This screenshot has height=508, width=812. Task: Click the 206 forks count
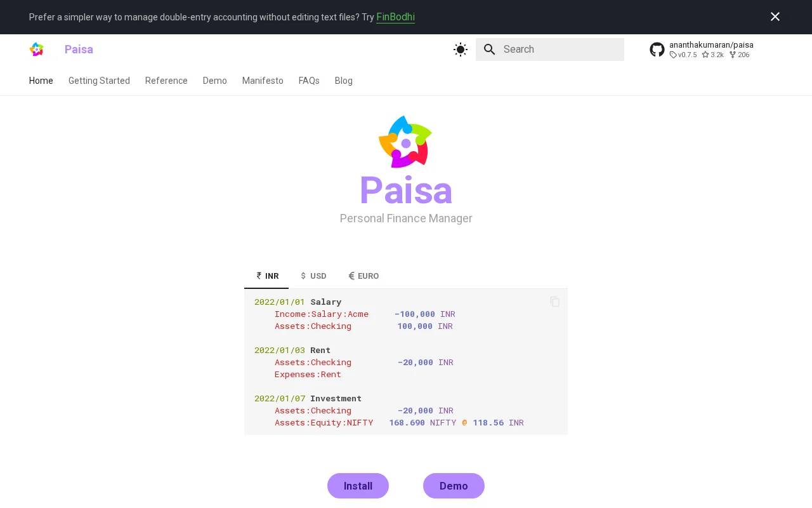coord(740,55)
